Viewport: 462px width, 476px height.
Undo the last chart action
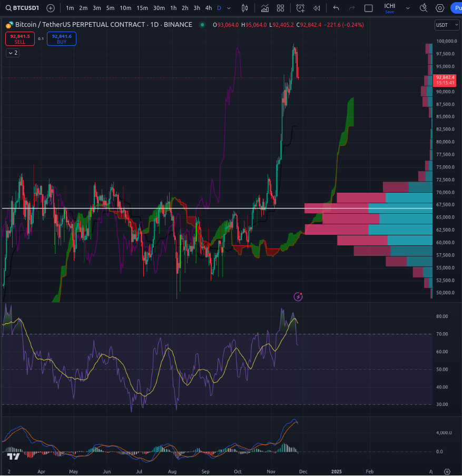click(x=336, y=8)
